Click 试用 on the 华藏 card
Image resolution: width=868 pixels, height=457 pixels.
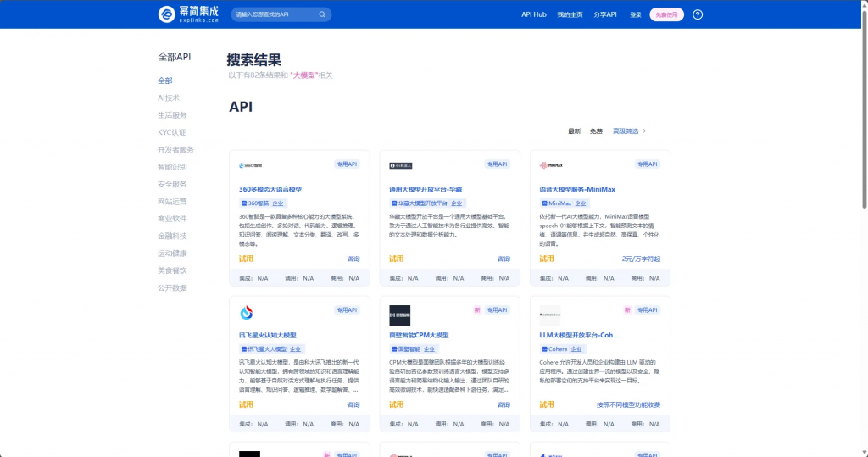coord(397,259)
